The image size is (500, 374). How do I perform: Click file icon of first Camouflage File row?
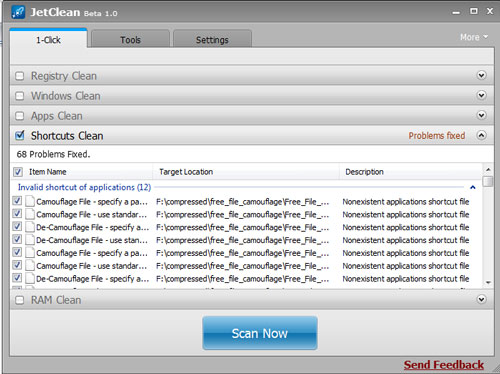click(30, 201)
